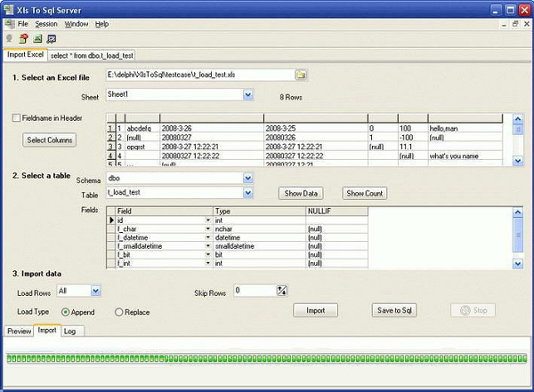Open the File menu
This screenshot has height=392, width=534.
coord(23,24)
